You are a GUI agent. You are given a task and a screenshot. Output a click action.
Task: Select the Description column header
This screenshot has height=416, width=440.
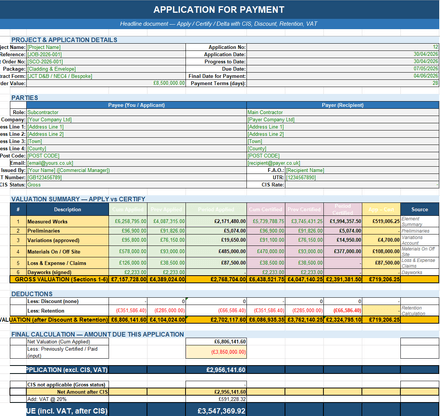point(67,209)
